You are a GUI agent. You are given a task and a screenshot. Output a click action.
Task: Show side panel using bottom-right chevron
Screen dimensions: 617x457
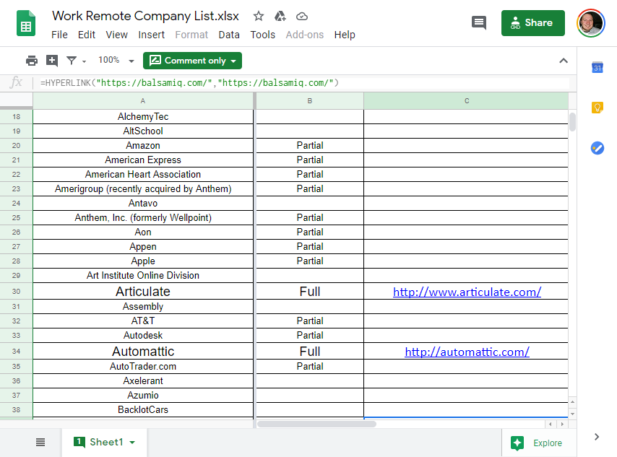click(x=597, y=436)
